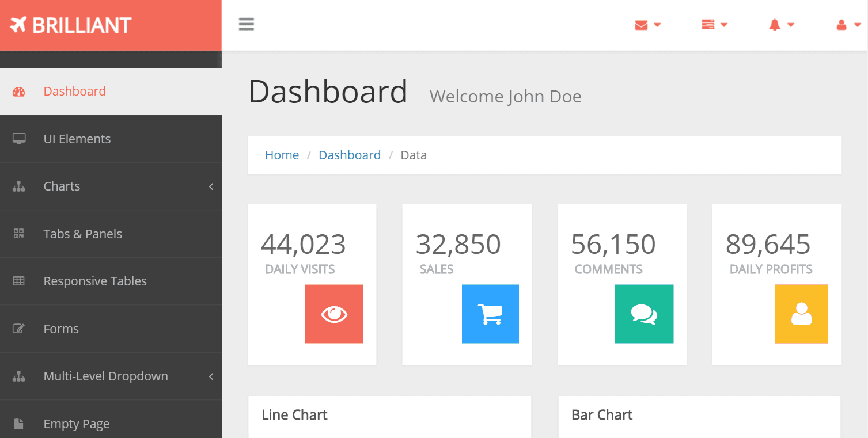Click the Forms pencil edit icon
868x438 pixels.
pyautogui.click(x=19, y=329)
